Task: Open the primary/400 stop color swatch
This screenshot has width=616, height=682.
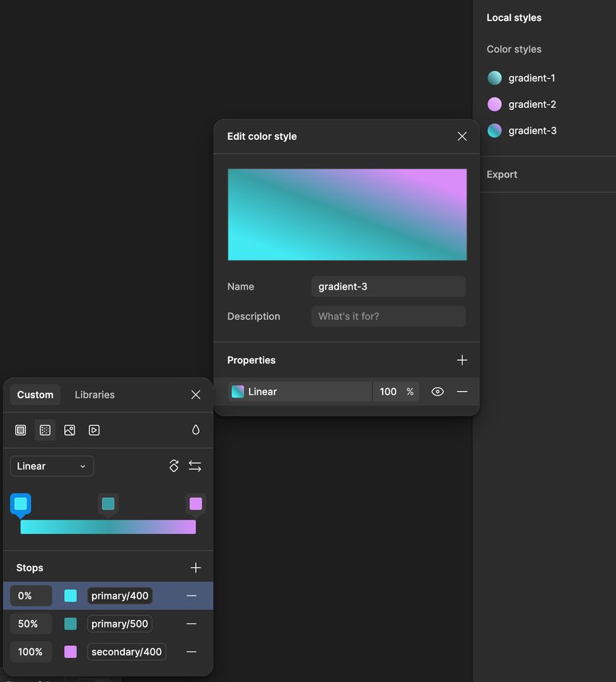Action: [70, 595]
